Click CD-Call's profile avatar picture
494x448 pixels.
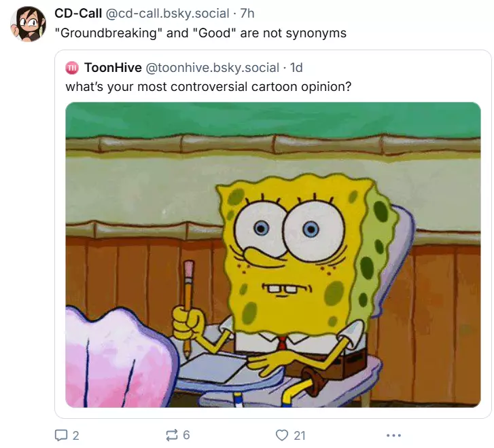28,24
